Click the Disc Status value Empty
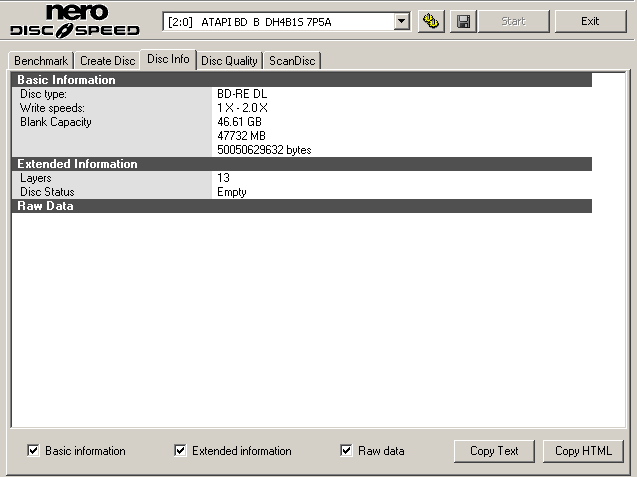This screenshot has height=477, width=637. [x=232, y=192]
